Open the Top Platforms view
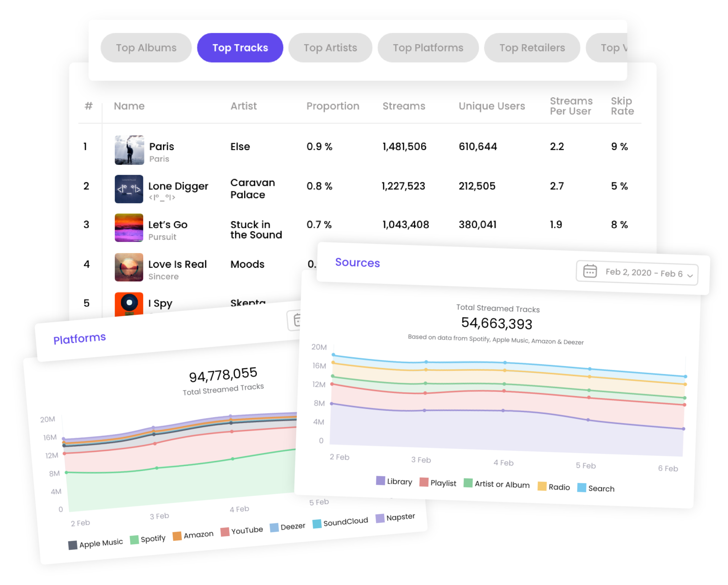This screenshot has height=585, width=728. click(428, 47)
